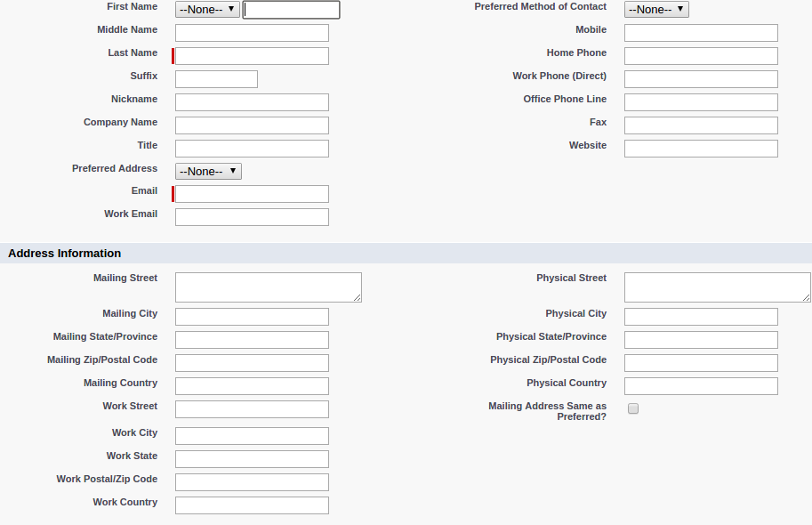The image size is (812, 525).
Task: Check Mailing Address Same as Preferred checkbox
Action: 633,408
